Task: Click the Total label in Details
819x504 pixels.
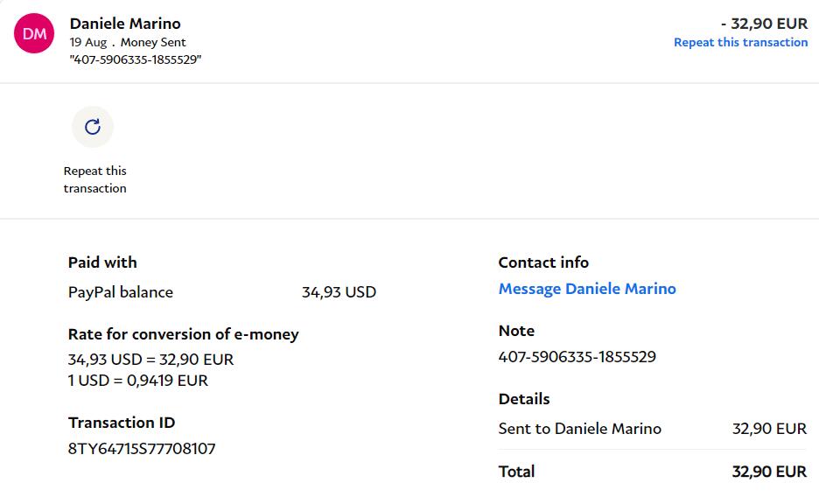Action: [x=516, y=472]
